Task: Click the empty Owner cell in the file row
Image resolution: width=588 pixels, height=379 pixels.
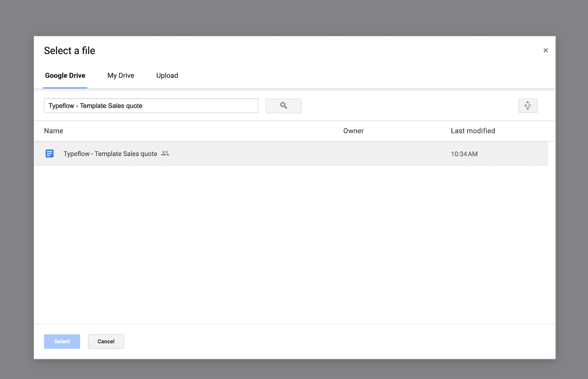Action: [353, 154]
